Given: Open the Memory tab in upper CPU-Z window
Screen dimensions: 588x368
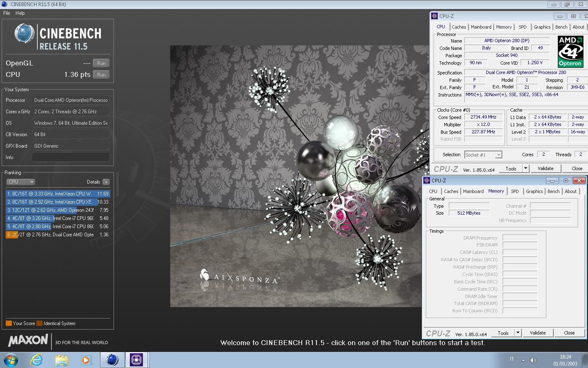Looking at the screenshot, I should [504, 27].
